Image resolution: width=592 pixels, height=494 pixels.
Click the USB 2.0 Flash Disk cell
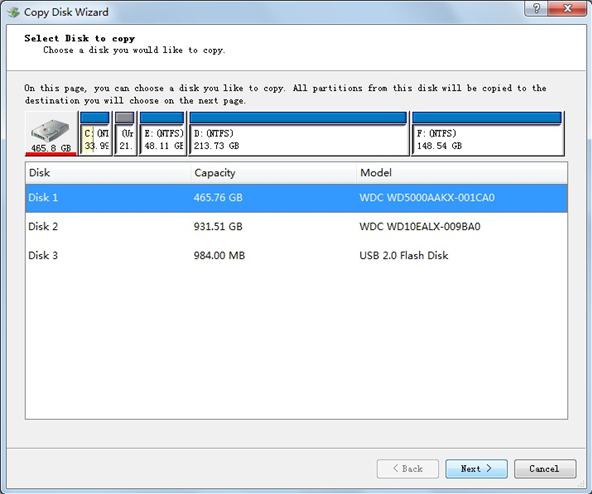point(404,256)
